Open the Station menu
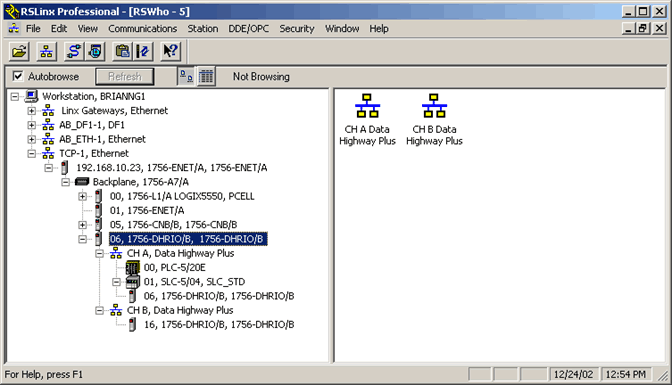The image size is (672, 385). 203,29
